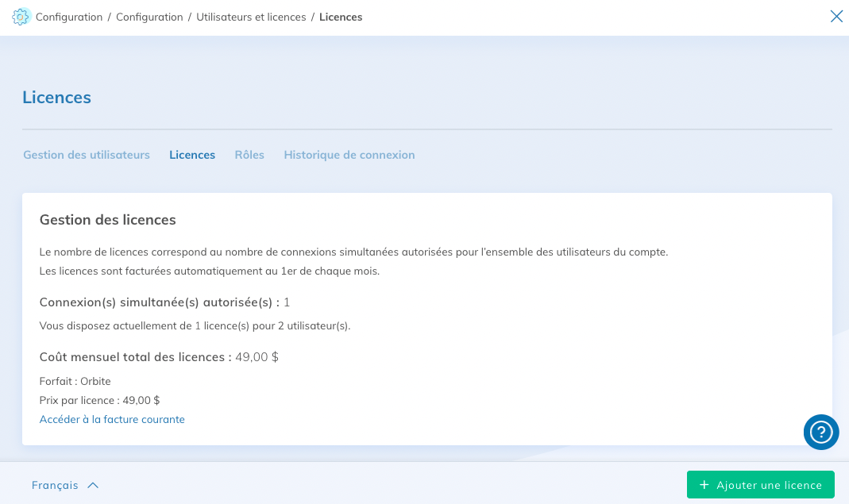Close the page with the X icon
This screenshot has width=849, height=504.
tap(836, 16)
